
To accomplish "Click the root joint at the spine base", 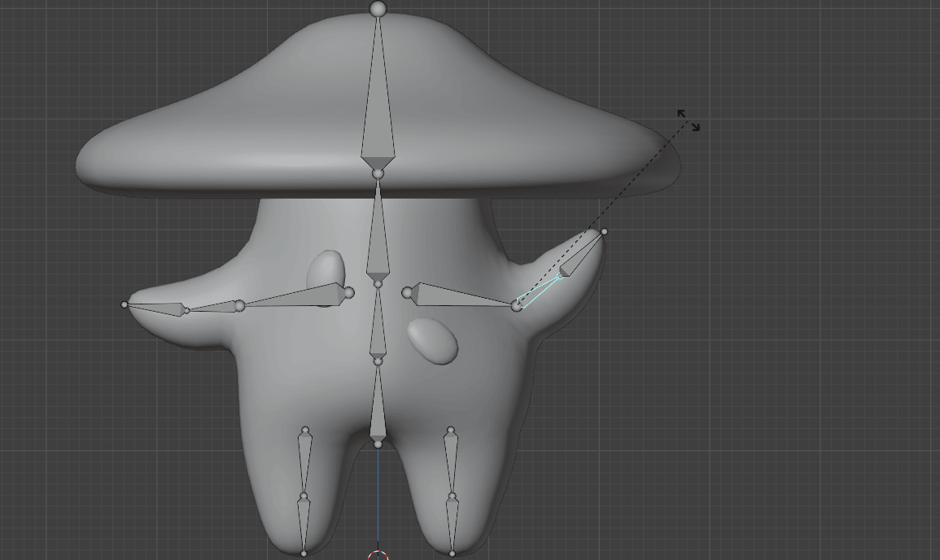I will pos(378,444).
